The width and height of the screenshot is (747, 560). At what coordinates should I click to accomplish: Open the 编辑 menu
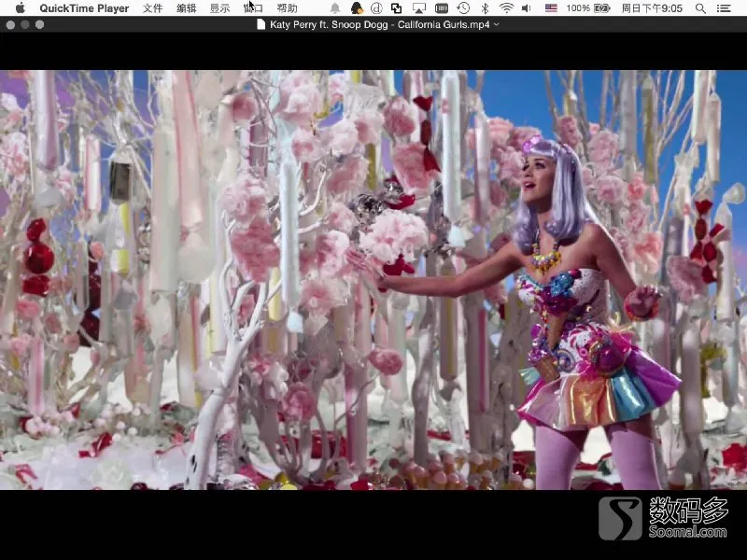pyautogui.click(x=186, y=8)
